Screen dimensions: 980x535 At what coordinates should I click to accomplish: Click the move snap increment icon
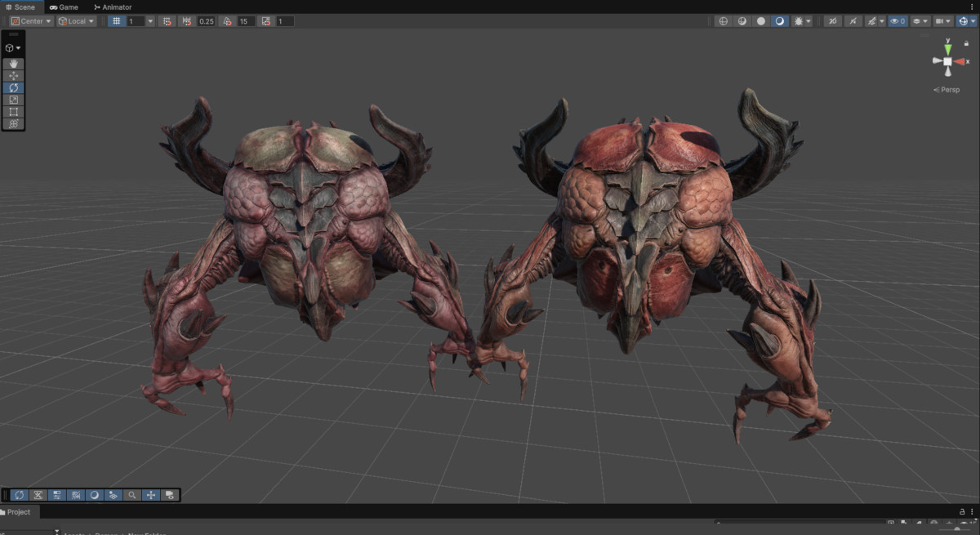coord(187,21)
